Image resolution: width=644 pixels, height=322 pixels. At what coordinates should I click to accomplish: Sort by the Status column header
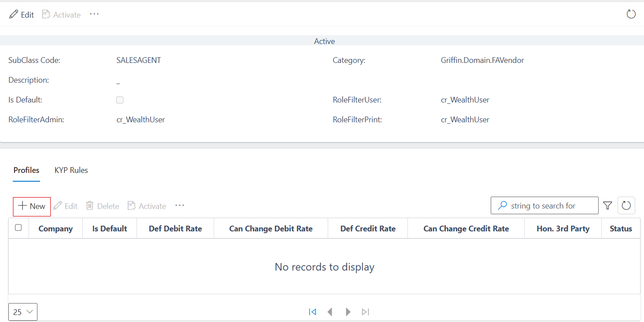tap(621, 229)
